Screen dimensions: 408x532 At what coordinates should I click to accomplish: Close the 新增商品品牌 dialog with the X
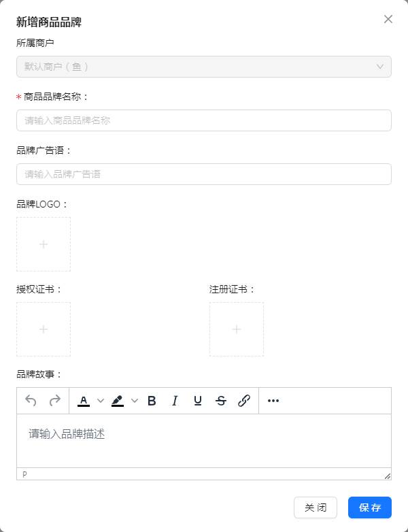coord(388,19)
